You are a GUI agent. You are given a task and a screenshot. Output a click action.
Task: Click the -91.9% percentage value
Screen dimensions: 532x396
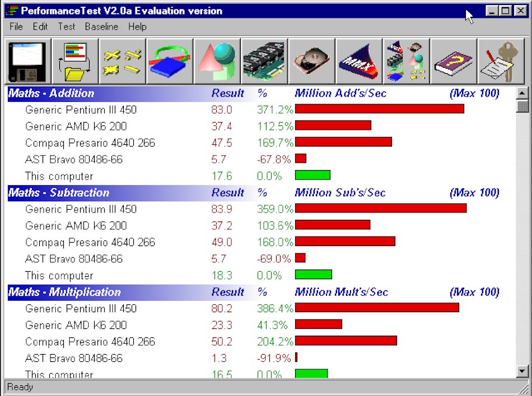(274, 358)
